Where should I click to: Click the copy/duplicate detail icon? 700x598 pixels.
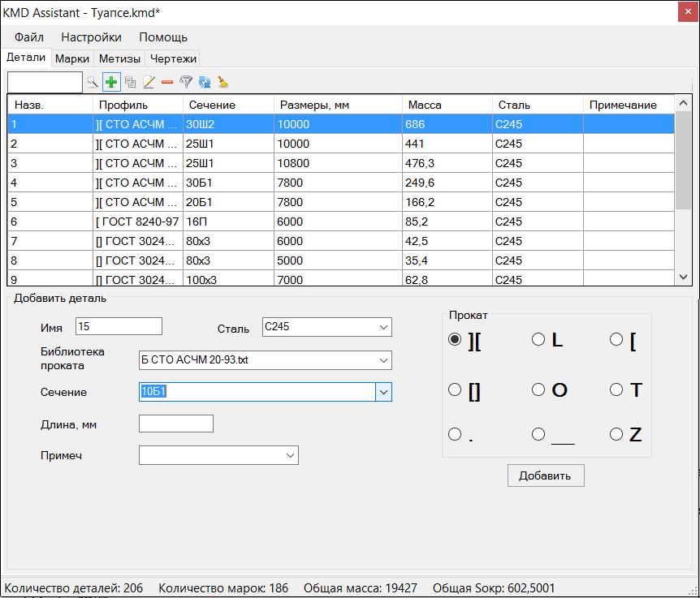pyautogui.click(x=130, y=82)
